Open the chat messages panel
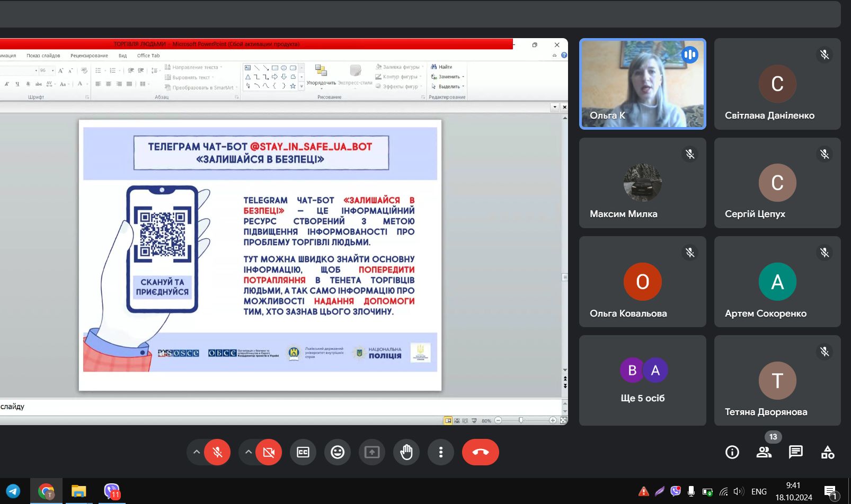851x504 pixels. click(795, 452)
